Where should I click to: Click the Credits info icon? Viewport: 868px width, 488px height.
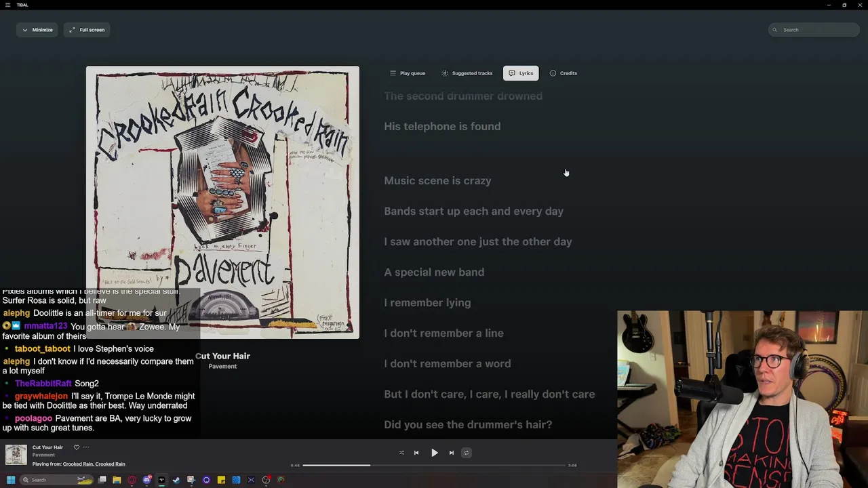(x=553, y=73)
